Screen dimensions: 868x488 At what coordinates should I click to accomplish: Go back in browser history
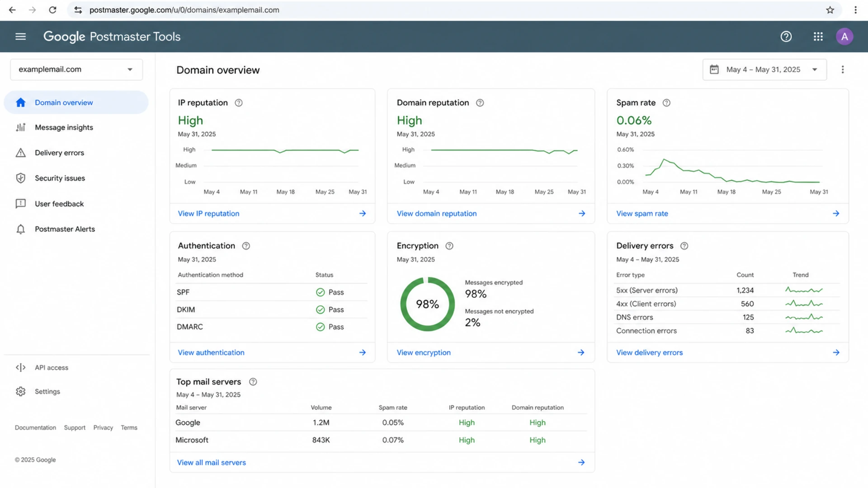pyautogui.click(x=12, y=10)
